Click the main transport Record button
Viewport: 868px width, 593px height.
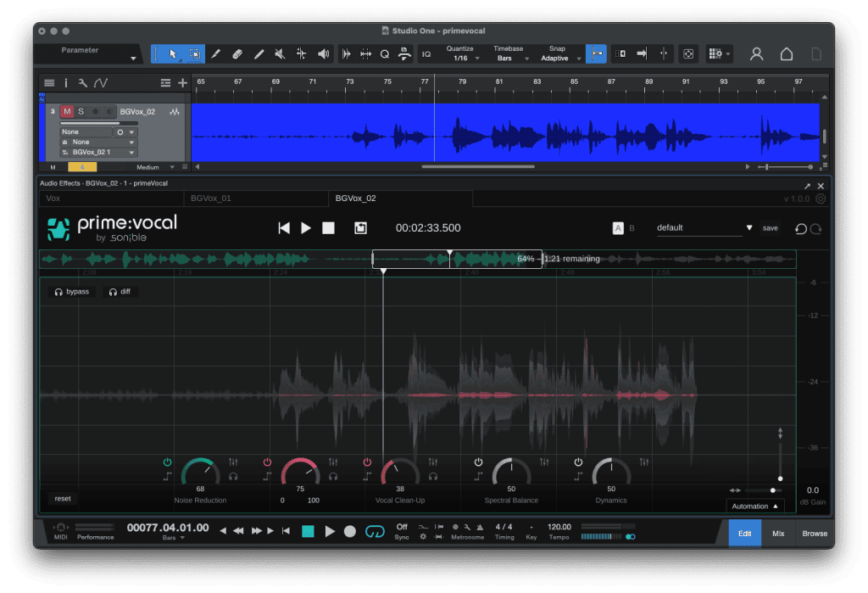[350, 531]
